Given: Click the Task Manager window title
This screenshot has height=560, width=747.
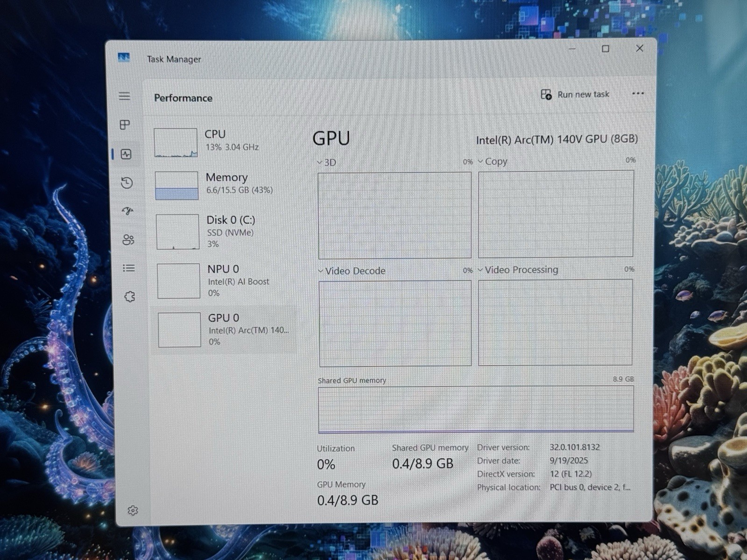Looking at the screenshot, I should 174,59.
